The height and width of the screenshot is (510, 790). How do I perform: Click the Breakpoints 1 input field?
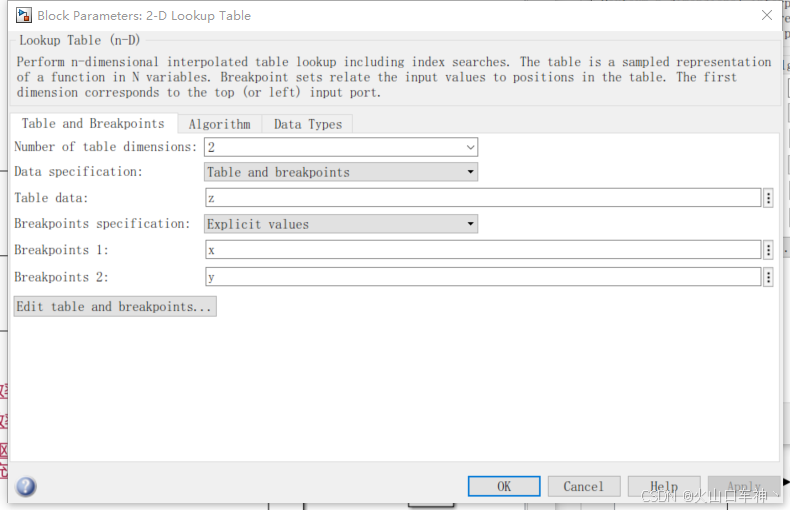pyautogui.click(x=483, y=249)
